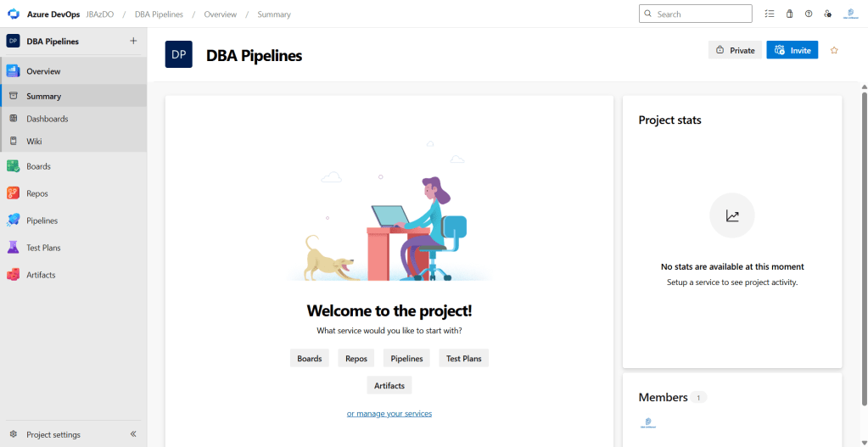This screenshot has height=447, width=868.
Task: Collapse the sidebar with double chevron
Action: [x=133, y=434]
